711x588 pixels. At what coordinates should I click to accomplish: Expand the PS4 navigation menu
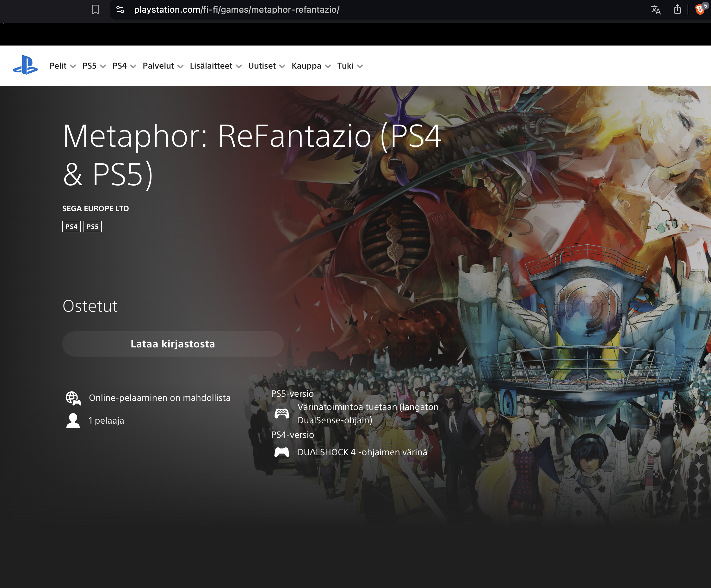pyautogui.click(x=124, y=66)
